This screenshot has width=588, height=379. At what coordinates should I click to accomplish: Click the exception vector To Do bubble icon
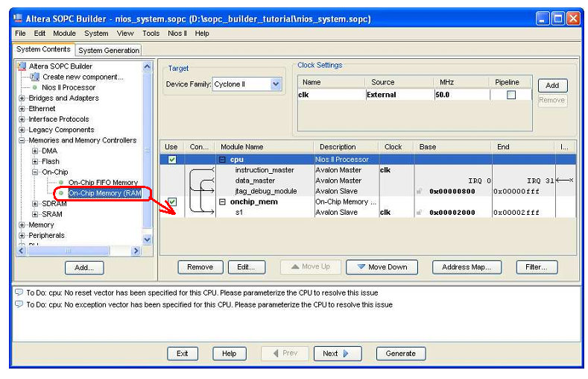(x=19, y=304)
